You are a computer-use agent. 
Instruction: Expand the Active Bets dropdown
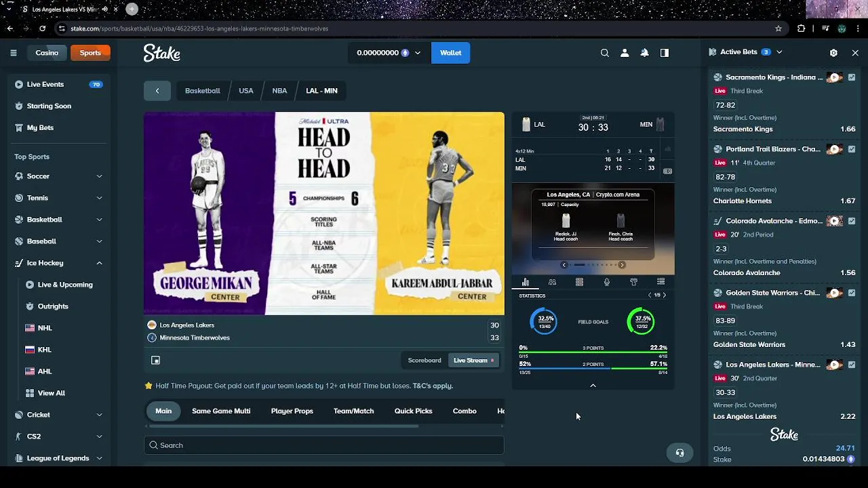[x=779, y=52]
